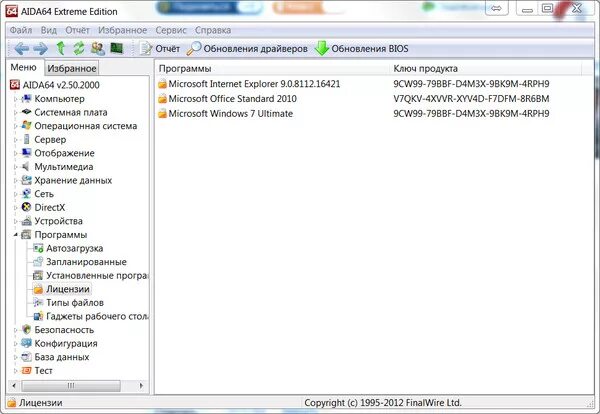Open the Отчёт report toolbar button

160,49
